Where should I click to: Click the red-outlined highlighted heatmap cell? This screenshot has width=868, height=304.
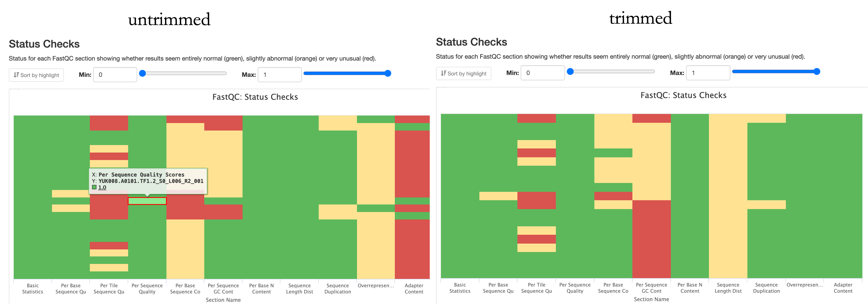(147, 201)
